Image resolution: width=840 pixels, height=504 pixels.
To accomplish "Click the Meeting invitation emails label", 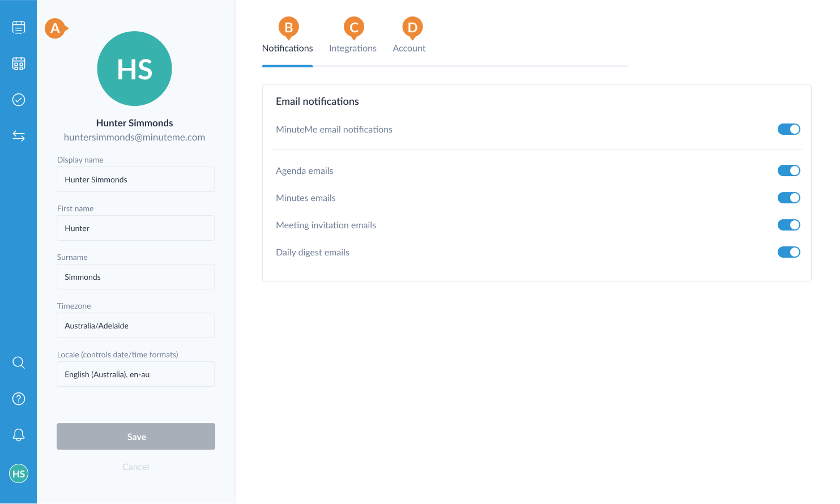I will pyautogui.click(x=326, y=225).
